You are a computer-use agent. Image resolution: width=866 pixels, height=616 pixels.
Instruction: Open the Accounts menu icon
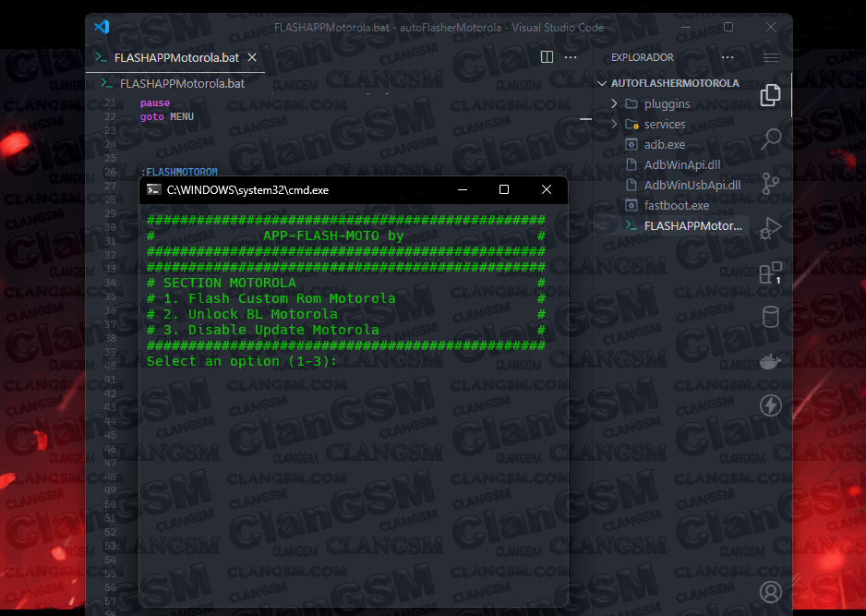(x=771, y=592)
